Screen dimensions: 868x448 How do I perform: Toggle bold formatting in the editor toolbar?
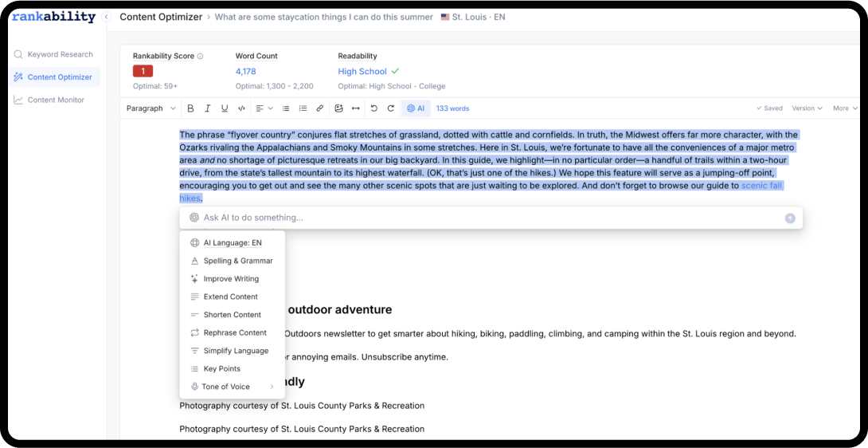190,108
